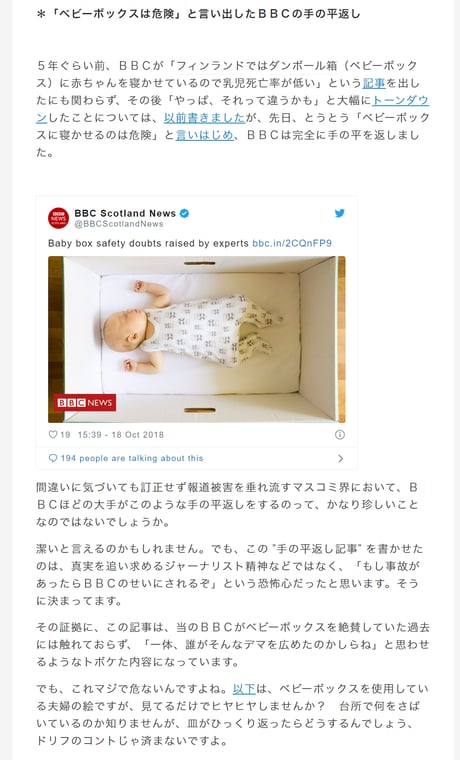Click the verified badge next to BBC Scotland News
The image size is (460, 760).
click(x=184, y=213)
